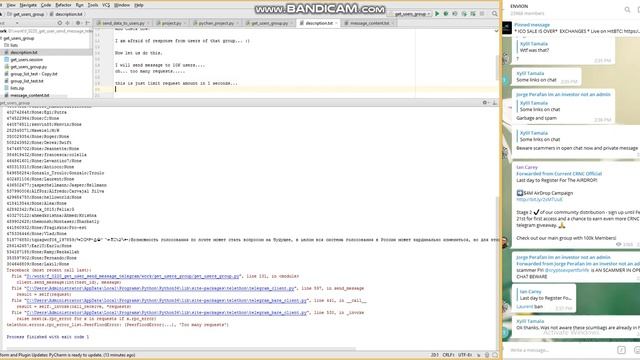This screenshot has width=640, height=360.
Task: Run the get_users_group configuration with the green play icon
Action: [x=437, y=14]
